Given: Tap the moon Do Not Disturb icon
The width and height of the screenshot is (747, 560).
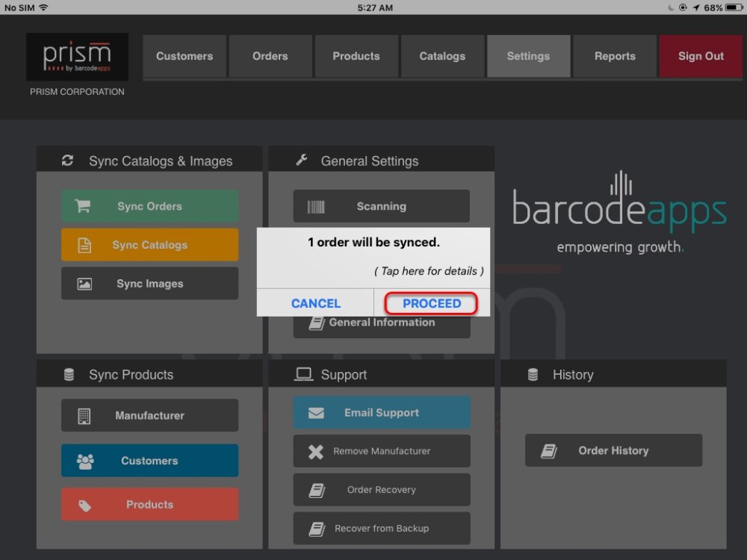Looking at the screenshot, I should point(672,7).
